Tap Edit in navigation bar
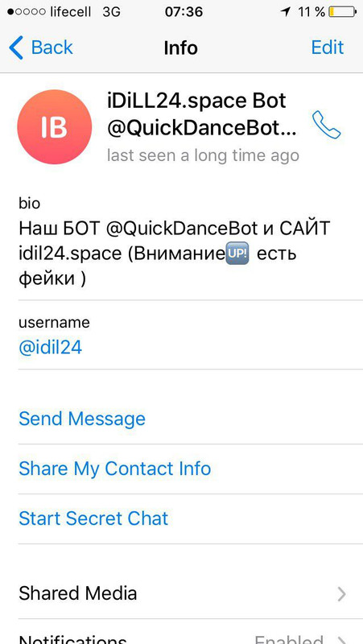This screenshot has height=644, width=363. [x=328, y=47]
